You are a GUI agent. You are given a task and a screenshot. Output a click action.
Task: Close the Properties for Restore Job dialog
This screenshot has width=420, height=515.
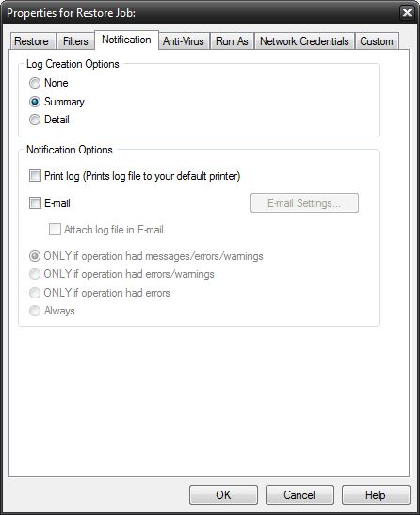point(407,13)
